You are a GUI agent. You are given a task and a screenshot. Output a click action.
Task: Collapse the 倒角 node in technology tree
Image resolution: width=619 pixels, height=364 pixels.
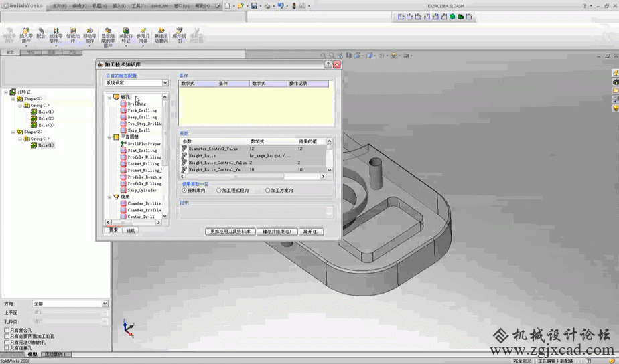click(109, 197)
